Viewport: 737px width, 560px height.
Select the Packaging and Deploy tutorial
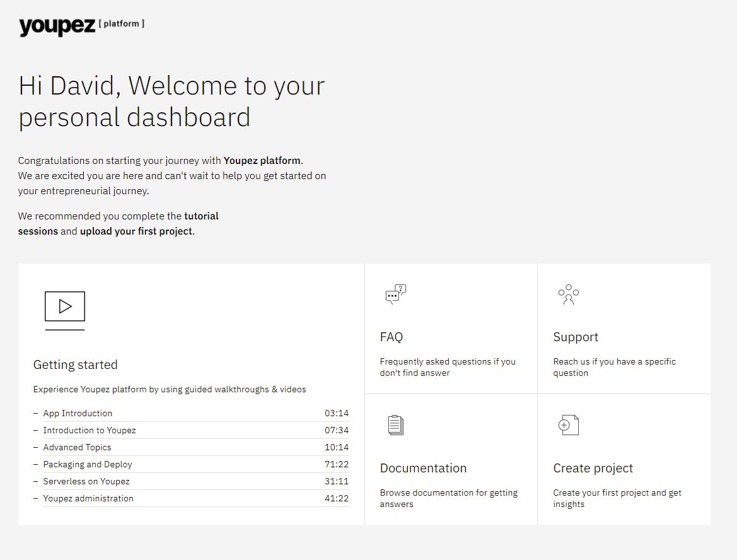[88, 464]
